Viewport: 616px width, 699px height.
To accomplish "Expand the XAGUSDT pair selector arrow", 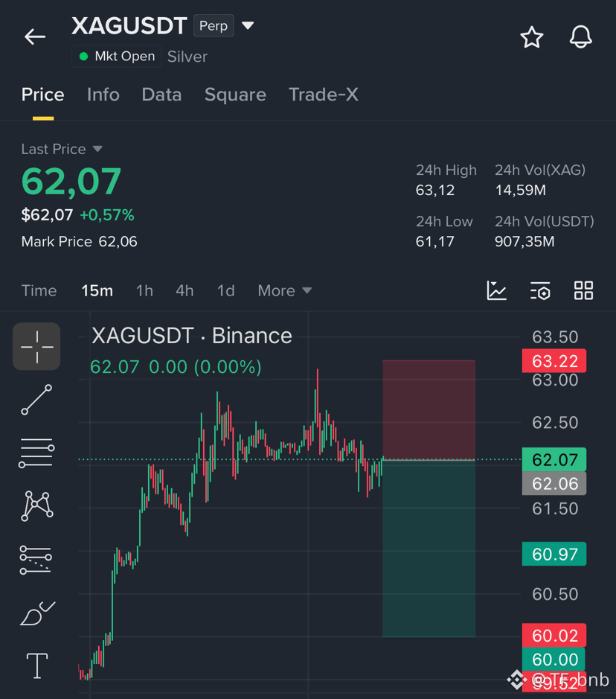I will point(248,26).
